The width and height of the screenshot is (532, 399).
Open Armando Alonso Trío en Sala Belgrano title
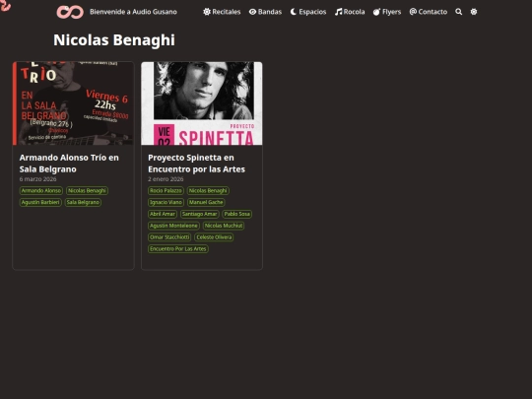(x=69, y=164)
